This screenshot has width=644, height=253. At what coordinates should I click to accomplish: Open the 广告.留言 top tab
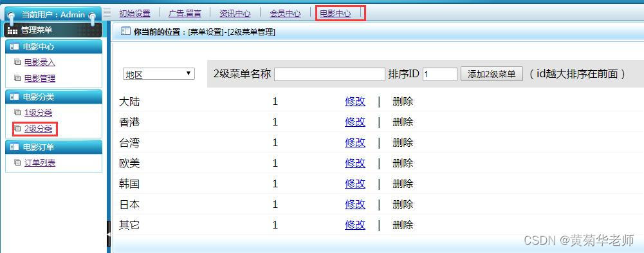coord(185,13)
